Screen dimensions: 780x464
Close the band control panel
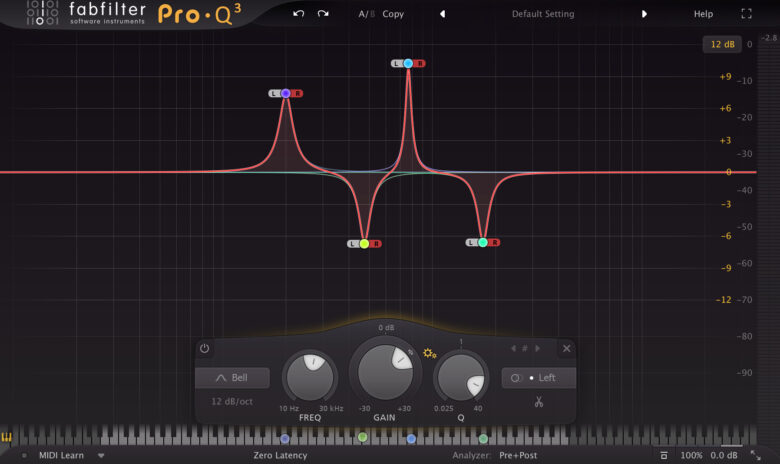pos(566,348)
